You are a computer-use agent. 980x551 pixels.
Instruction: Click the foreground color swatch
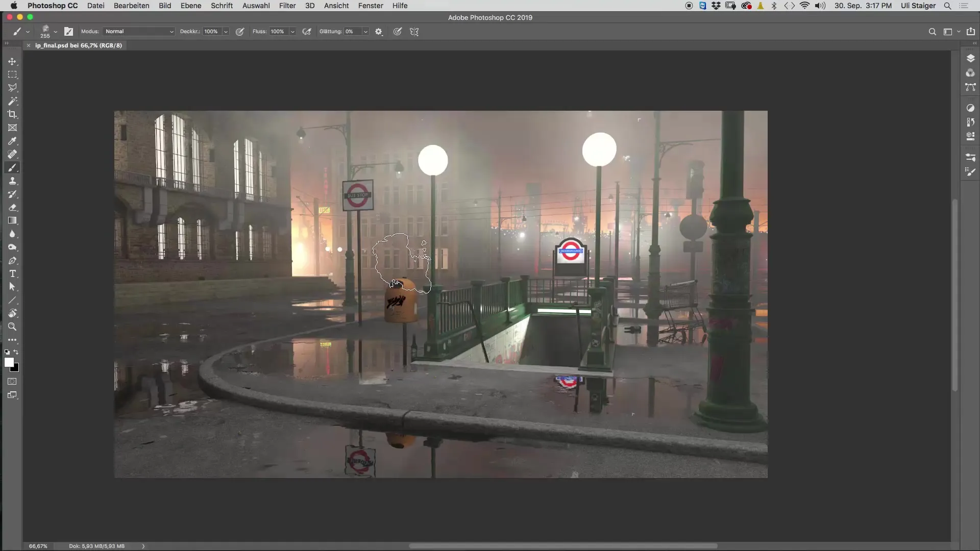[x=9, y=362]
